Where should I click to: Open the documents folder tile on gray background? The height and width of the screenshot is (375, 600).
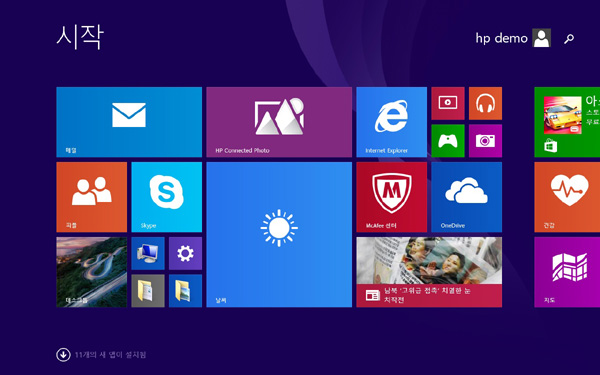point(148,291)
